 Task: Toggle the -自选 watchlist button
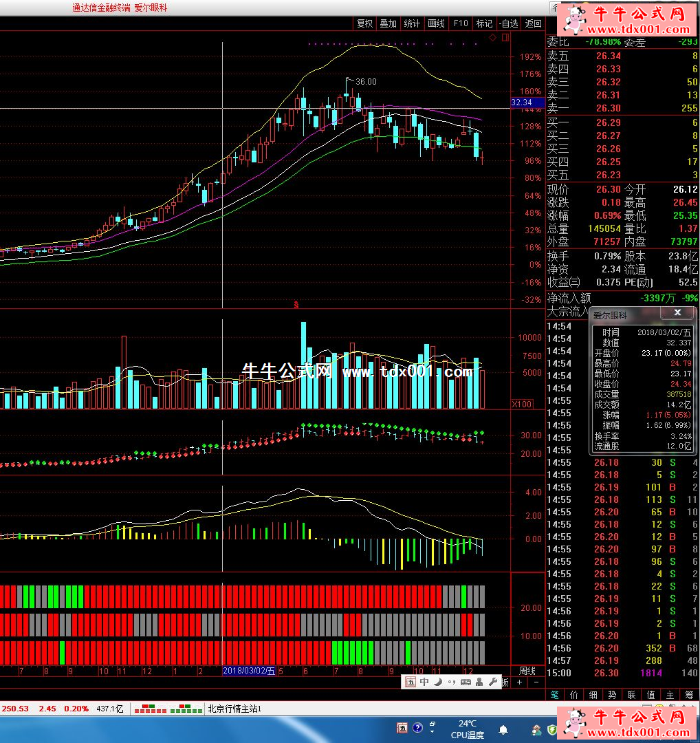[x=508, y=23]
